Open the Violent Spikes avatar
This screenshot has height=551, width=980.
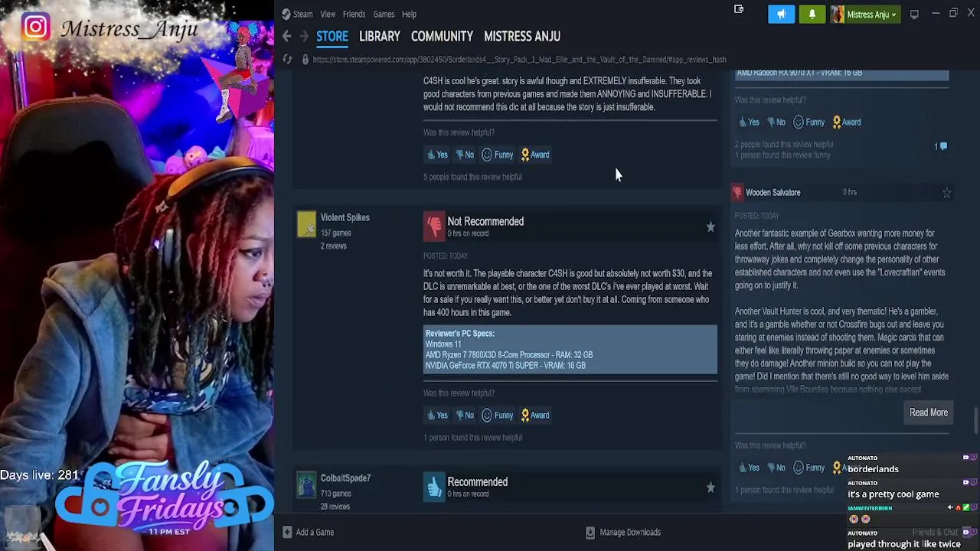(306, 225)
